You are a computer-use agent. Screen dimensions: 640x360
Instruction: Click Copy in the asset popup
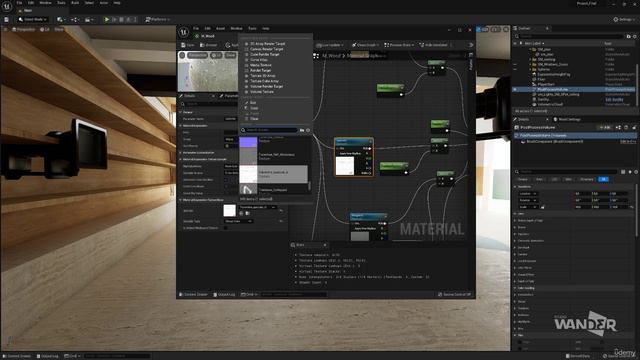click(x=254, y=108)
